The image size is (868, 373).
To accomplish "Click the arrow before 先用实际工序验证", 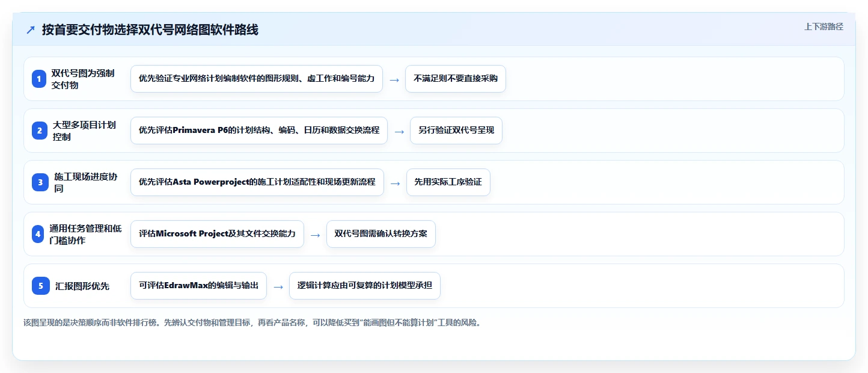I will click(396, 183).
